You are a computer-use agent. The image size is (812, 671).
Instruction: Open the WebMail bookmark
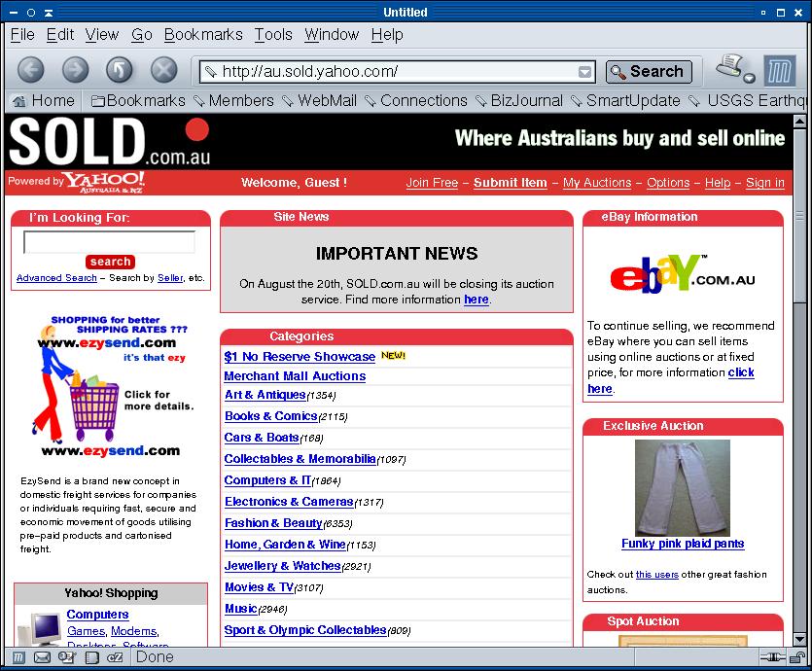click(320, 100)
